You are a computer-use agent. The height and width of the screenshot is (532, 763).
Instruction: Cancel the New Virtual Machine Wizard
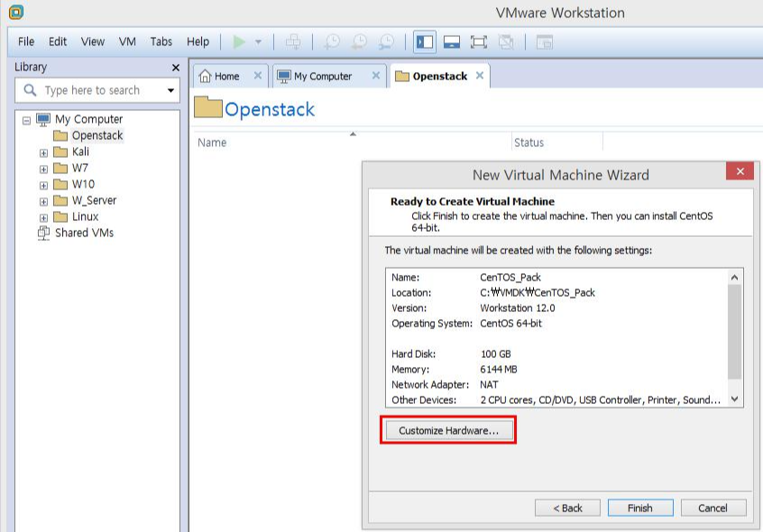(712, 509)
